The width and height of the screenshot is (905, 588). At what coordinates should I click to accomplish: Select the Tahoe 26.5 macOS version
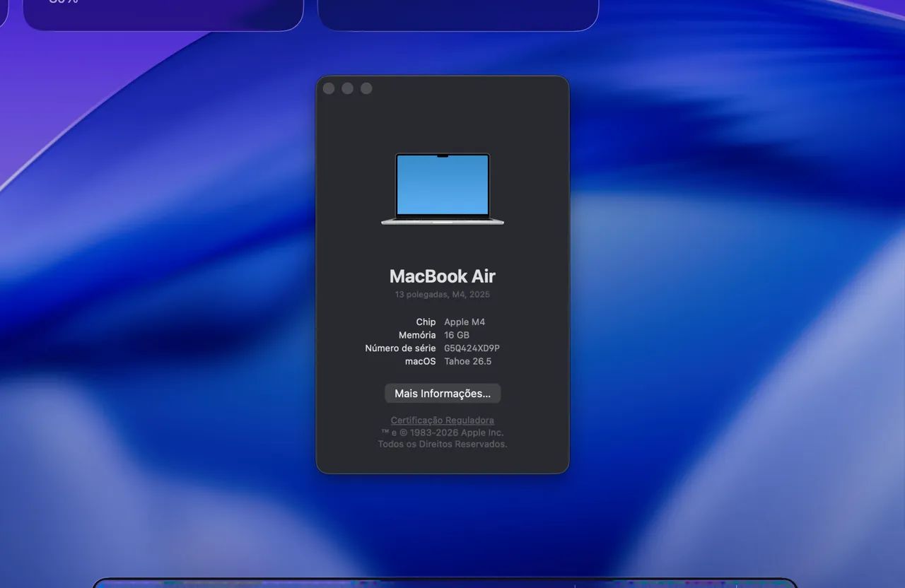[468, 361]
